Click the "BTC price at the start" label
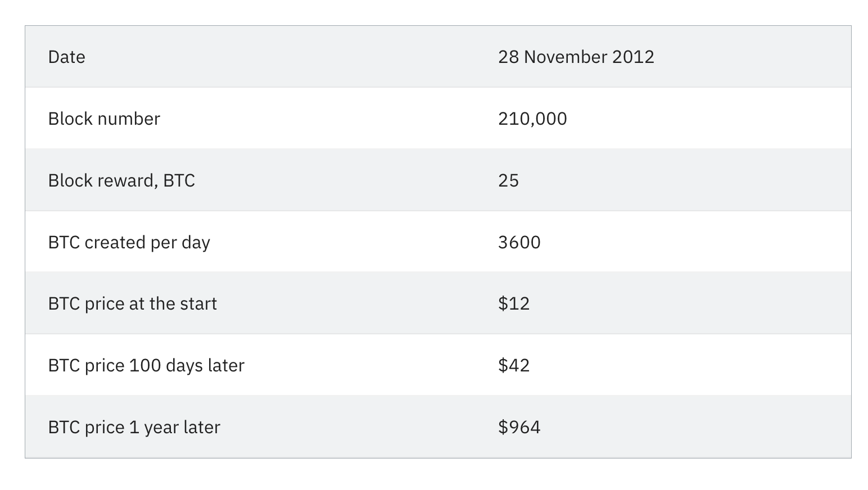868x490 pixels. [132, 303]
